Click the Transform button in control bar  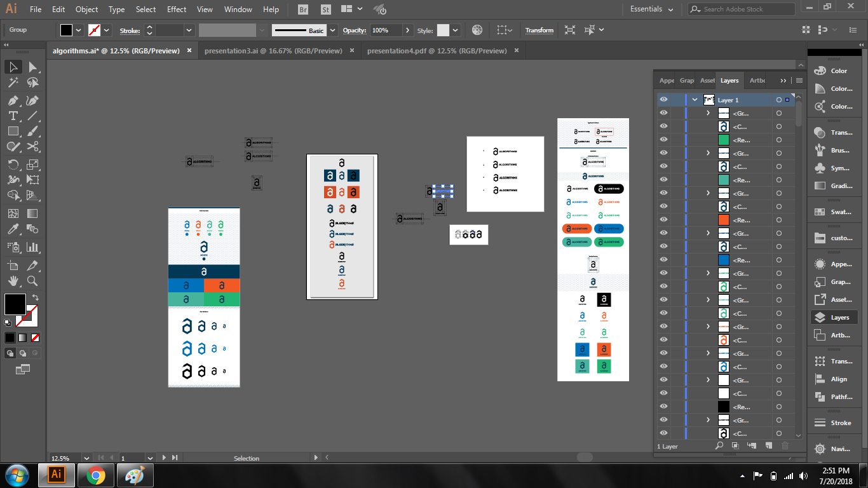click(539, 30)
